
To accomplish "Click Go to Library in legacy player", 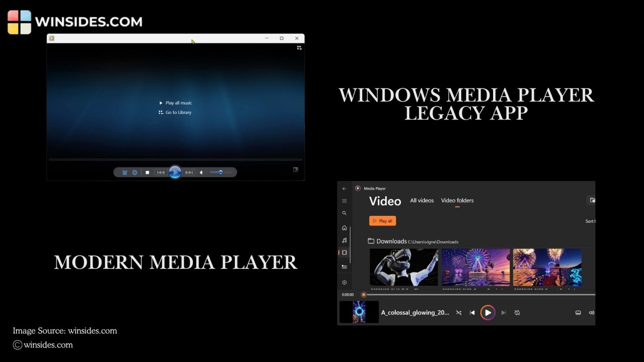I will (x=178, y=112).
